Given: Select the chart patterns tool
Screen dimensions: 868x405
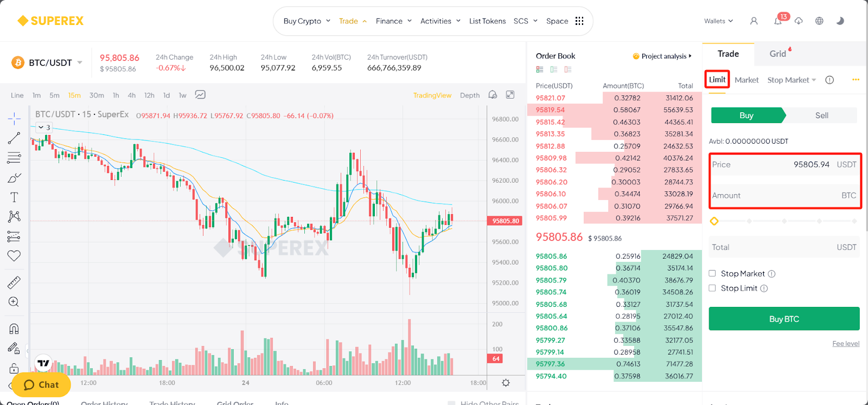Looking at the screenshot, I should pyautogui.click(x=14, y=216).
